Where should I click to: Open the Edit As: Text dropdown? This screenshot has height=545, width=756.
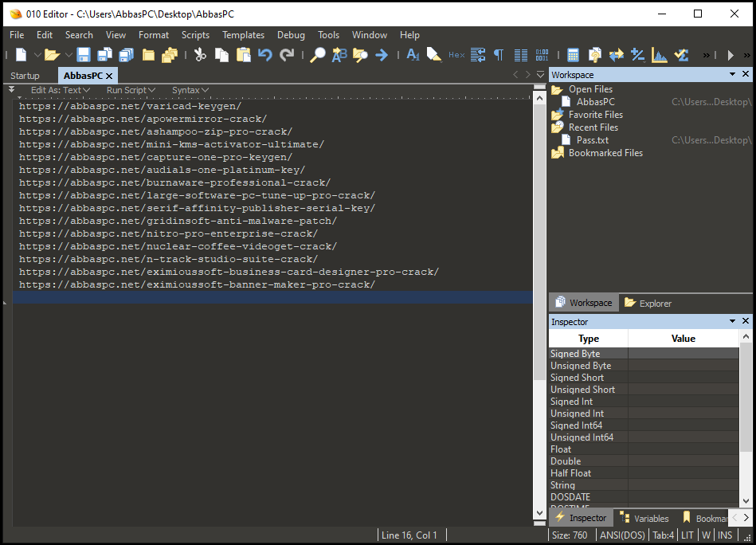click(61, 90)
